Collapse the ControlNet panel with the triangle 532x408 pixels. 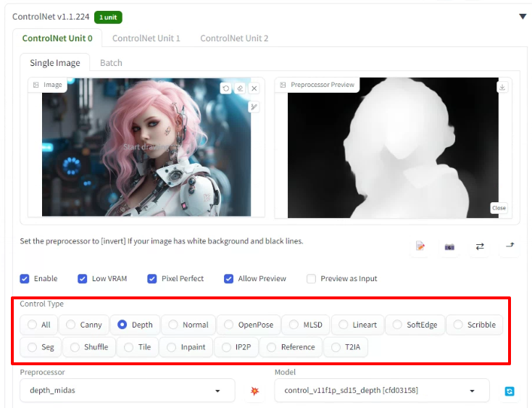tap(523, 17)
